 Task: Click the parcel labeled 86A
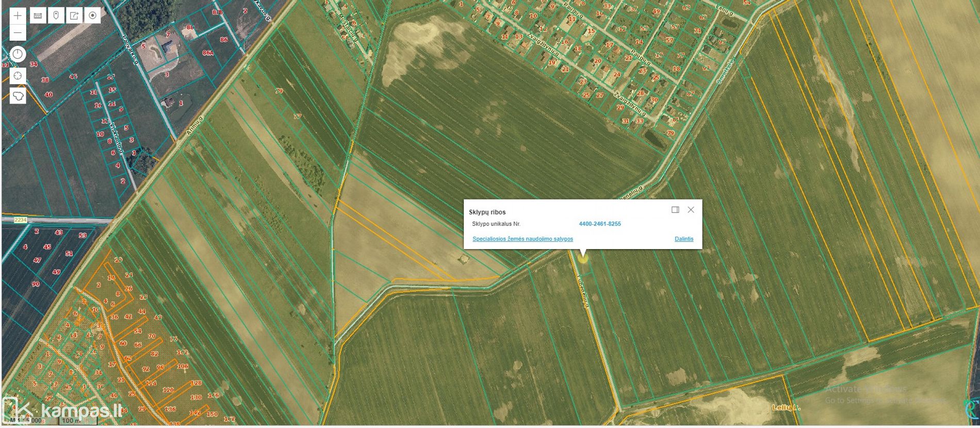coord(208,53)
